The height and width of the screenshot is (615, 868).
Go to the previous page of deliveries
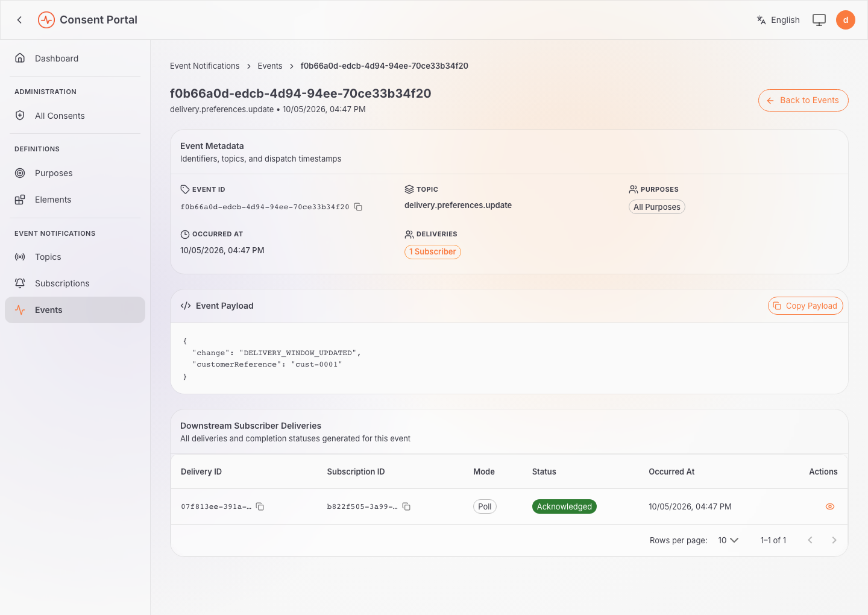[x=810, y=540]
